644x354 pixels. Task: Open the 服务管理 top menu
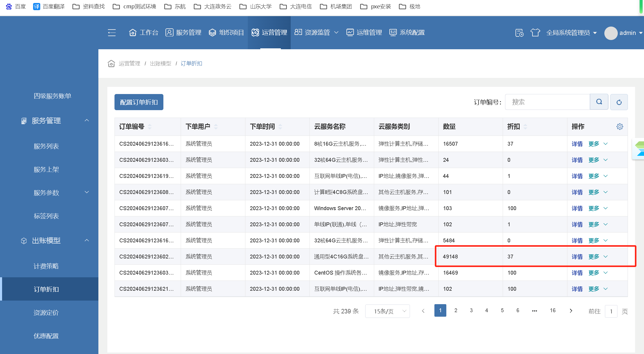click(x=183, y=33)
